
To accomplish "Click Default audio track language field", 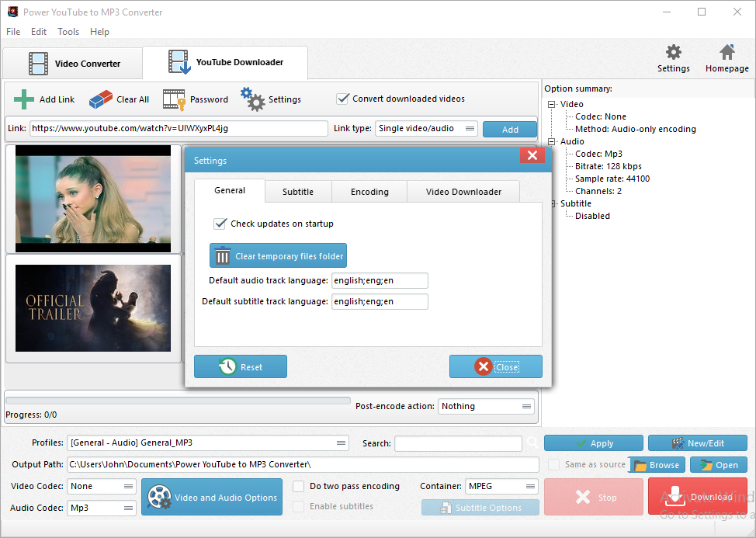I will 380,280.
